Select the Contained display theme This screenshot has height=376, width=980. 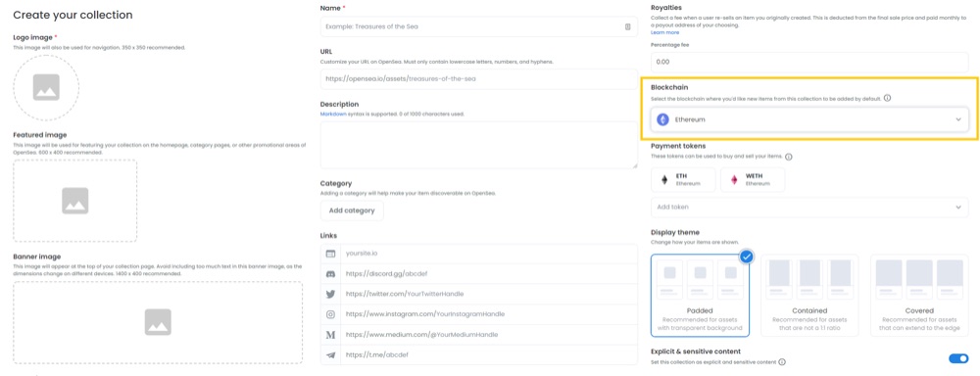[x=809, y=296]
